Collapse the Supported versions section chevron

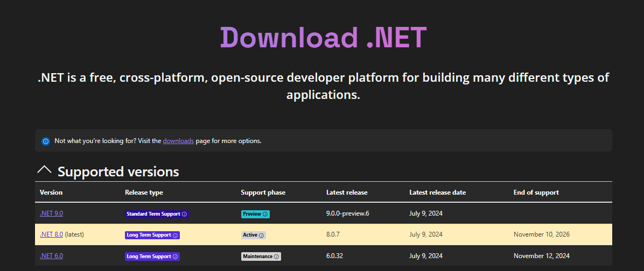pos(44,170)
